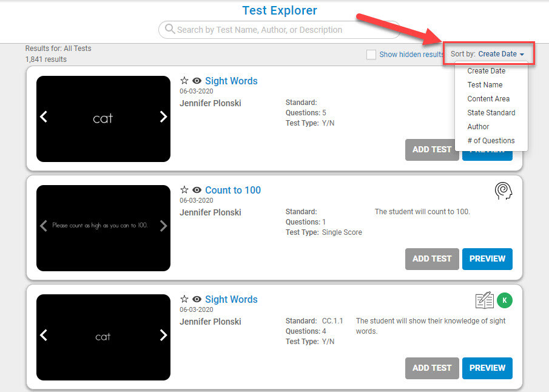Click Results for: All Tests text

pyautogui.click(x=58, y=49)
